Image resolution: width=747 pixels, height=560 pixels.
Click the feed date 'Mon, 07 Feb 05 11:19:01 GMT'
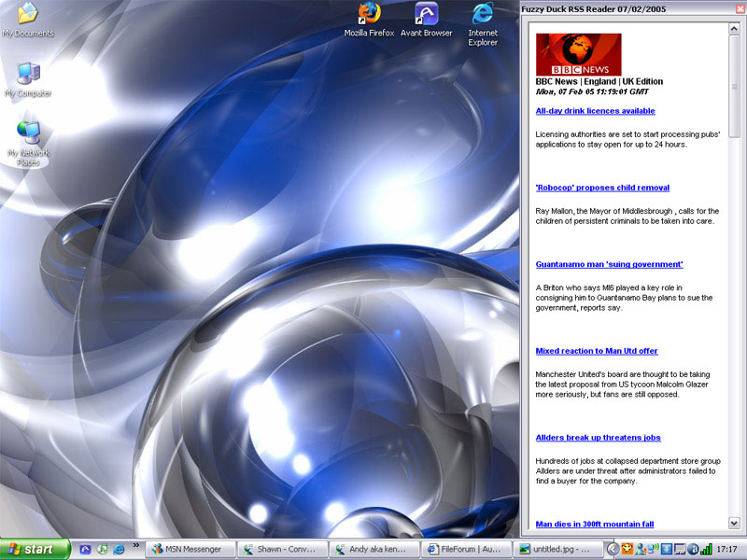(592, 91)
